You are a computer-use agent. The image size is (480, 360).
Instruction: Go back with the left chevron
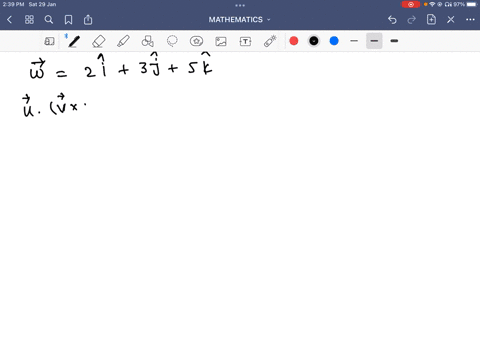click(9, 20)
